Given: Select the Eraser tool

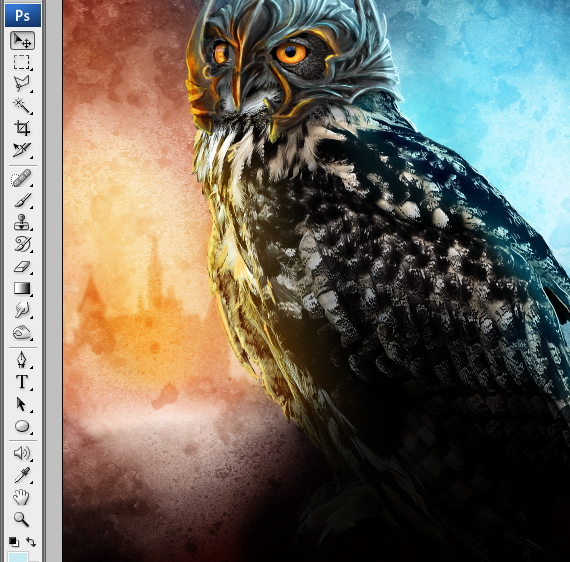Looking at the screenshot, I should coord(22,266).
